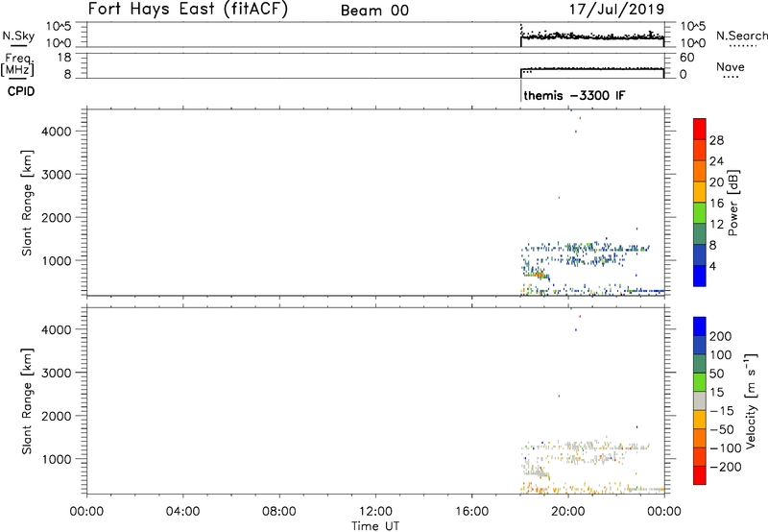This screenshot has height=532, width=768.
Task: Click the '04:00' time axis tick
Action: point(182,511)
